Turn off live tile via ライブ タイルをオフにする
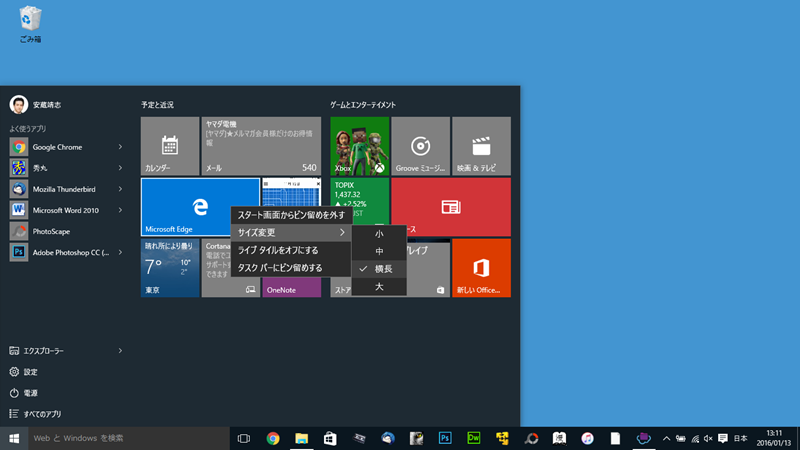The image size is (800, 450). point(278,250)
